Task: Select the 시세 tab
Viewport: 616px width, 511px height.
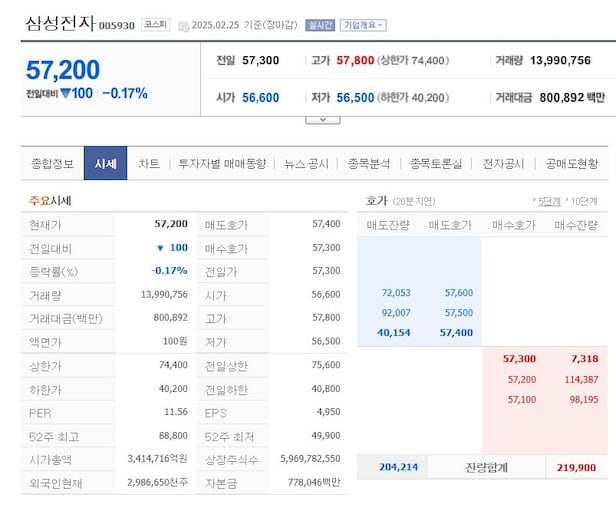Action: tap(105, 164)
